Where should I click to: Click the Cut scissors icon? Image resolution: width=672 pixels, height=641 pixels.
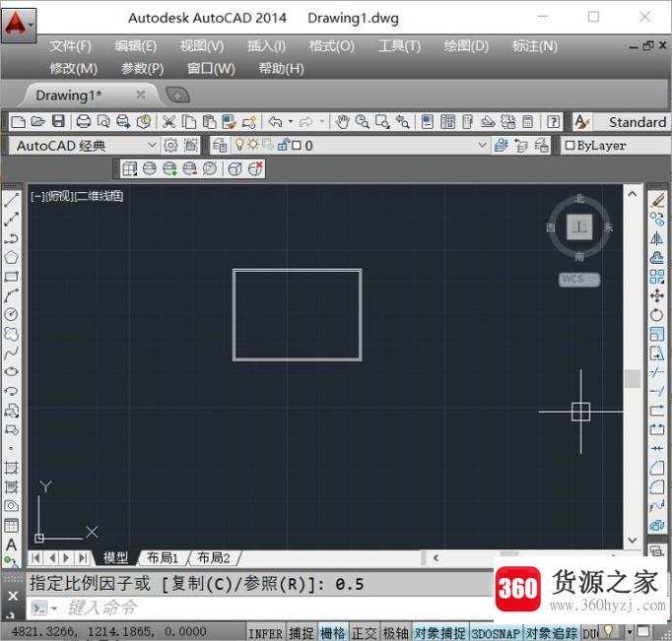click(x=168, y=122)
